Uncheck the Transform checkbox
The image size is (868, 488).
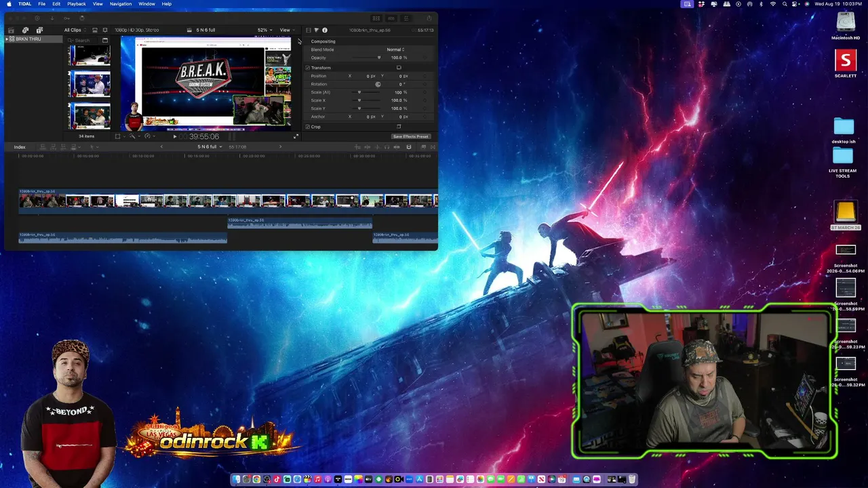(x=308, y=68)
